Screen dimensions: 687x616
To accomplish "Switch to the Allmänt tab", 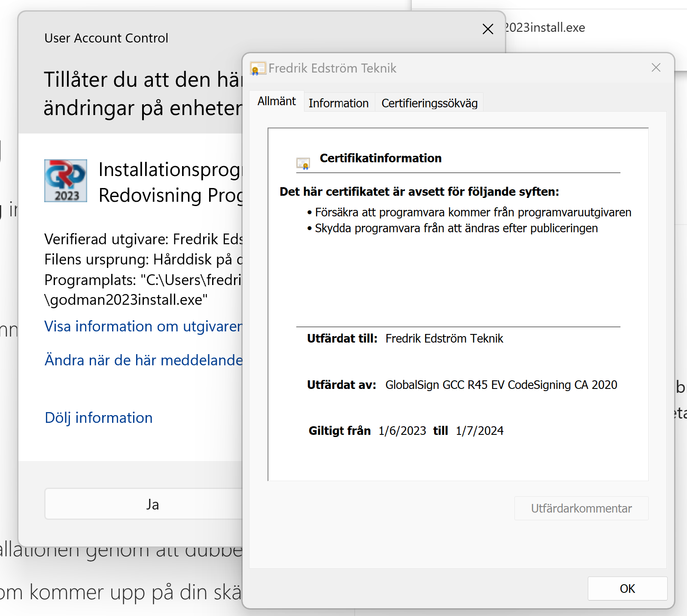I will click(x=277, y=101).
